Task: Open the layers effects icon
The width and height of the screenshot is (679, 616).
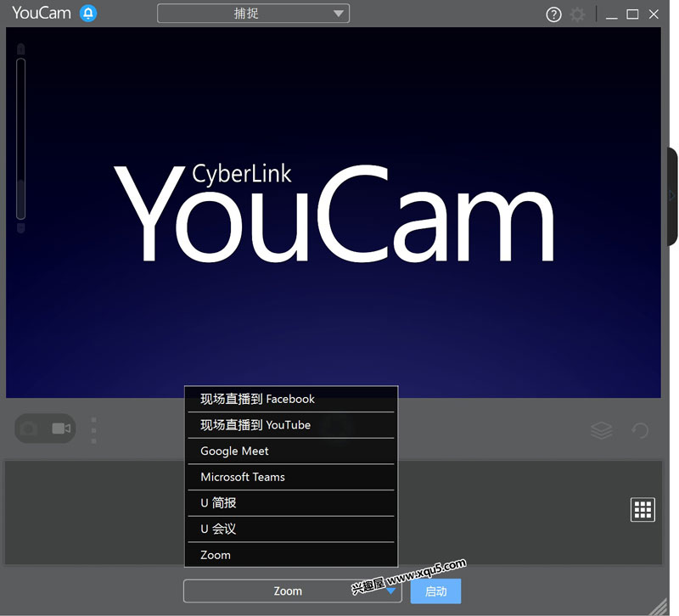Action: coord(602,430)
